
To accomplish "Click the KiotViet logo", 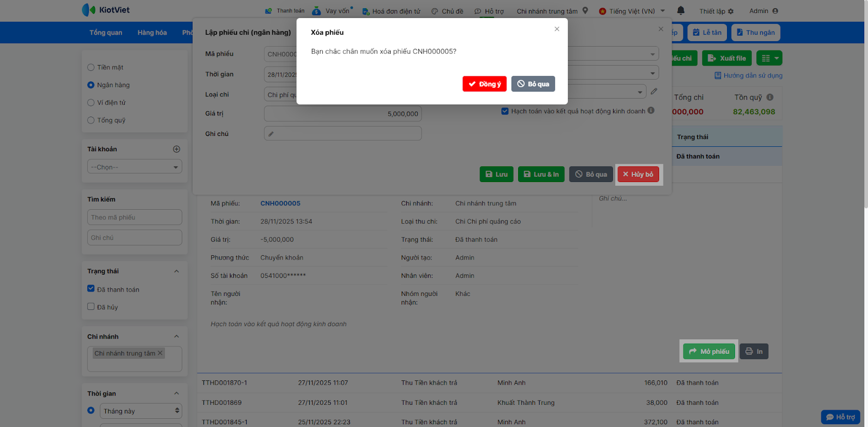I will [106, 10].
